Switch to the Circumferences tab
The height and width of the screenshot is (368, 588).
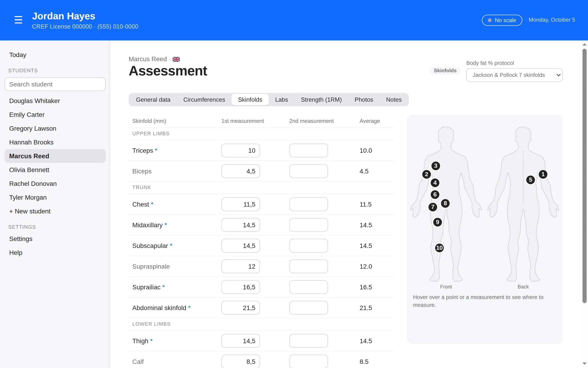point(204,100)
